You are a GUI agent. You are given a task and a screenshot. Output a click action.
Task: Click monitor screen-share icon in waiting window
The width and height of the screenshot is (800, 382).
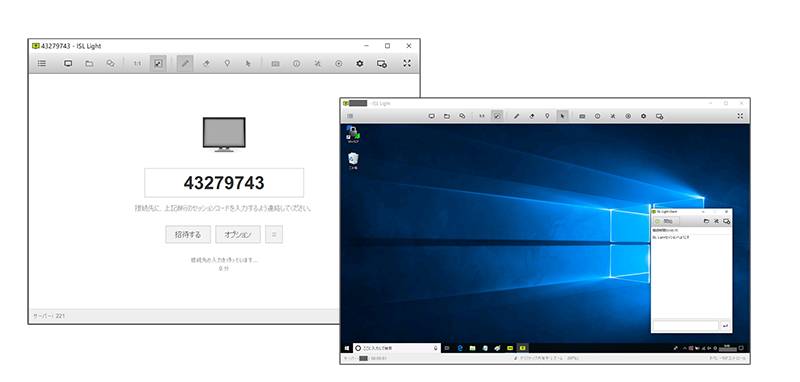(68, 64)
